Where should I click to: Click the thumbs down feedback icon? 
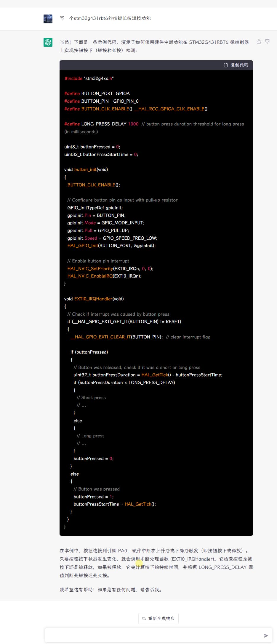click(267, 42)
